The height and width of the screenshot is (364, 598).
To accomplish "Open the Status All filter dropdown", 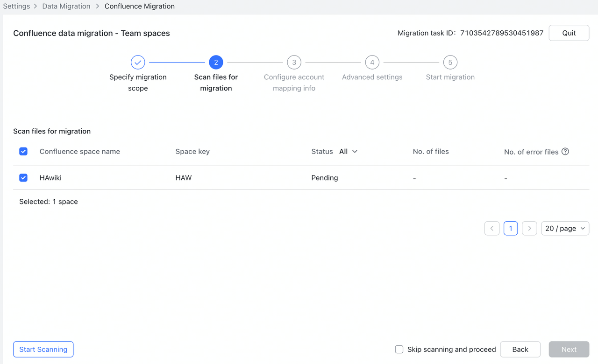I will pos(348,151).
